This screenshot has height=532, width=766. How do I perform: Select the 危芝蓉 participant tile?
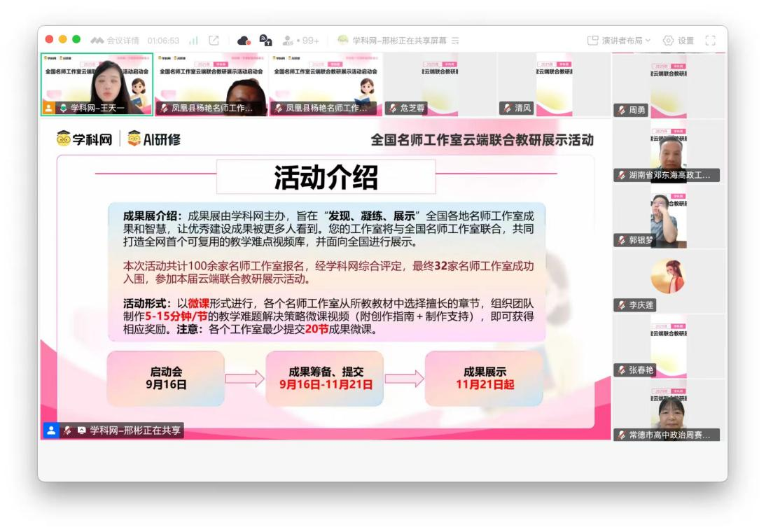[x=440, y=84]
